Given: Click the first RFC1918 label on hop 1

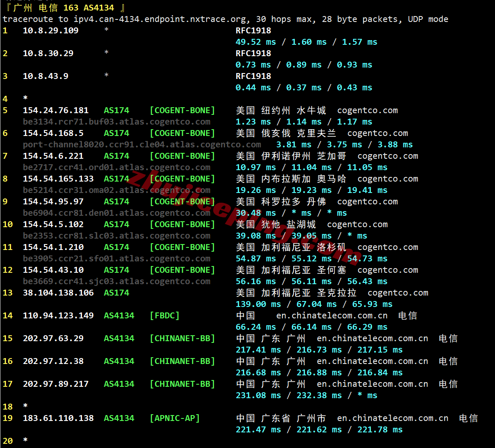Looking at the screenshot, I should [x=253, y=31].
